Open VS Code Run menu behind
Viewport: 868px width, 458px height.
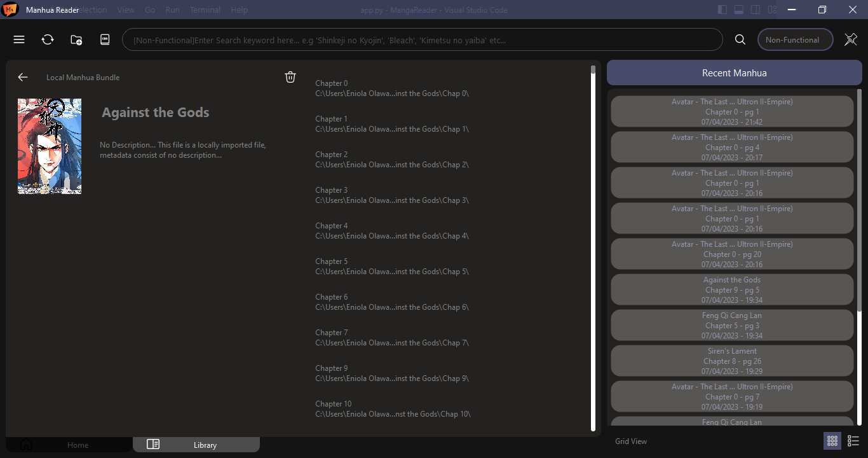172,10
